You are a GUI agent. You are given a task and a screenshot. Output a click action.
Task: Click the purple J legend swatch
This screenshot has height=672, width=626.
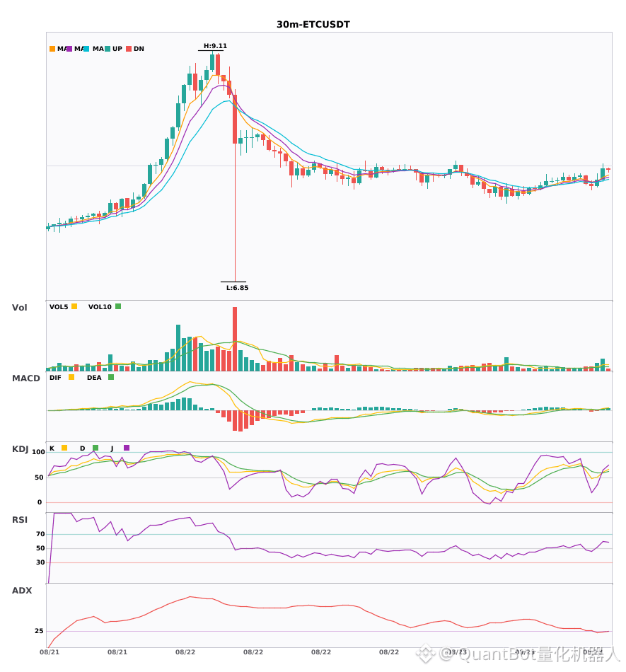coord(127,448)
